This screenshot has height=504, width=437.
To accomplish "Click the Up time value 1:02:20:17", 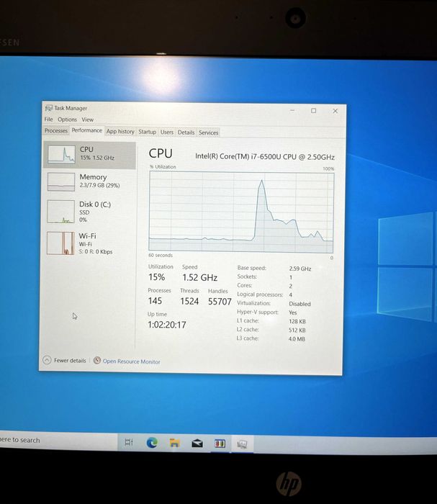I will [167, 325].
